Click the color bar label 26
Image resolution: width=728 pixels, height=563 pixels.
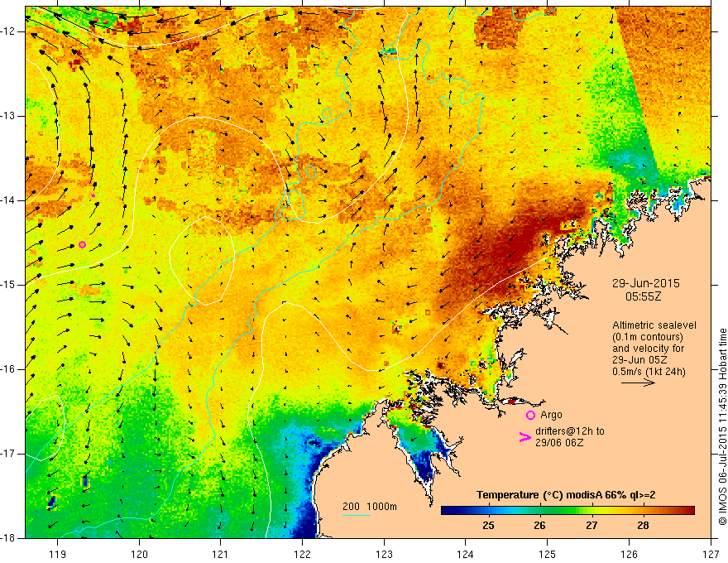click(539, 526)
